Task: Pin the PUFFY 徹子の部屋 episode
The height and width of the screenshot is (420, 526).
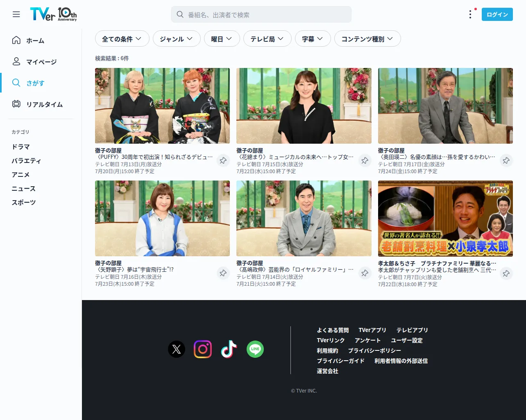Action: pyautogui.click(x=223, y=160)
